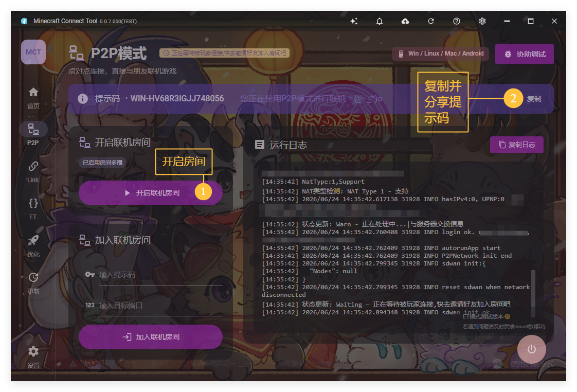Open the 更新 update sidebar tab

[33, 283]
